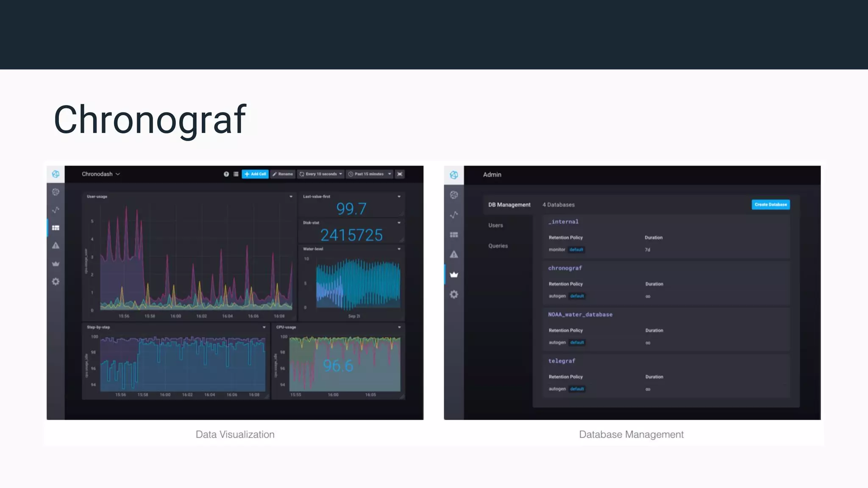Click the 7d duration value
The image size is (868, 488).
(x=648, y=250)
